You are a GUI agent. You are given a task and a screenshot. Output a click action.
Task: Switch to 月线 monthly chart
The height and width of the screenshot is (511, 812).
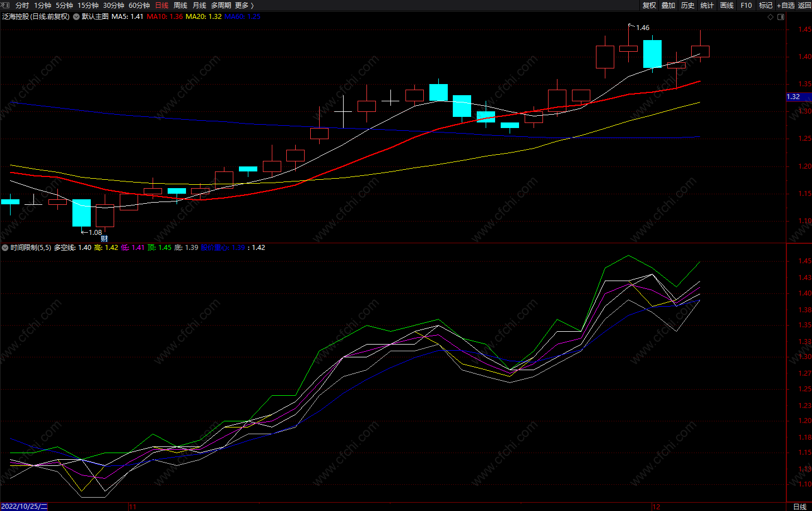coord(199,5)
